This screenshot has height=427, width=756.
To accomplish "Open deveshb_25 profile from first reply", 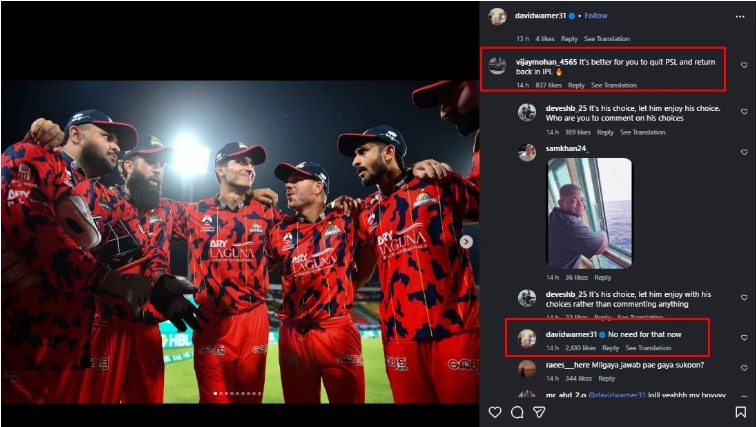I will tap(527, 112).
